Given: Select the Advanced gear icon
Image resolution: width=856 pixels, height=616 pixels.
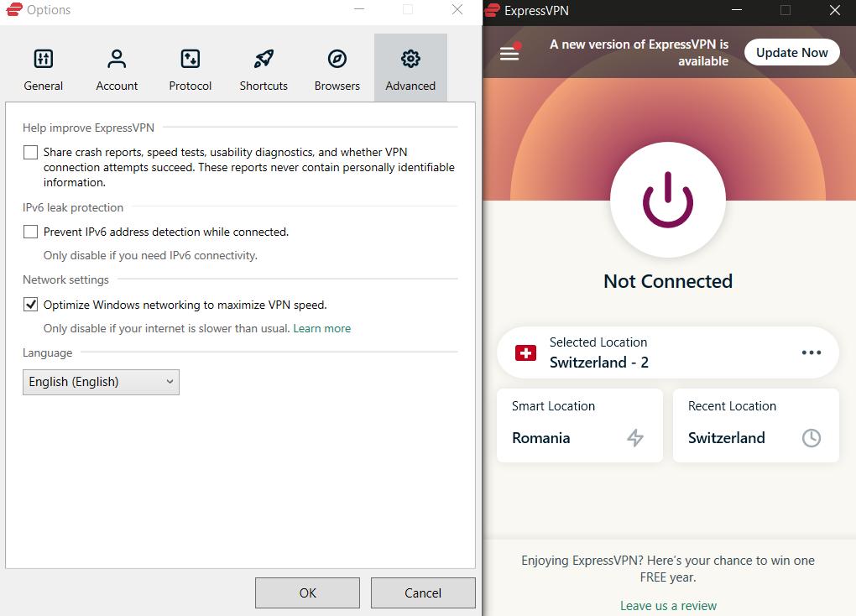Looking at the screenshot, I should [x=410, y=59].
